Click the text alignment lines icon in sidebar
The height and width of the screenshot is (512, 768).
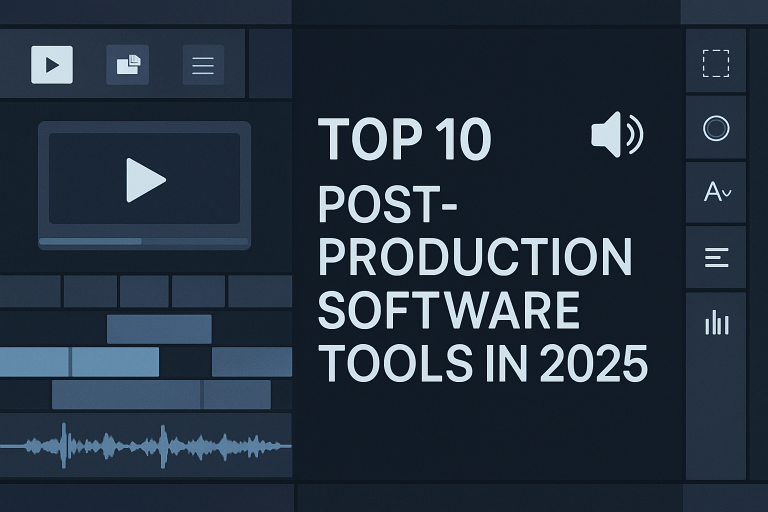pyautogui.click(x=716, y=258)
